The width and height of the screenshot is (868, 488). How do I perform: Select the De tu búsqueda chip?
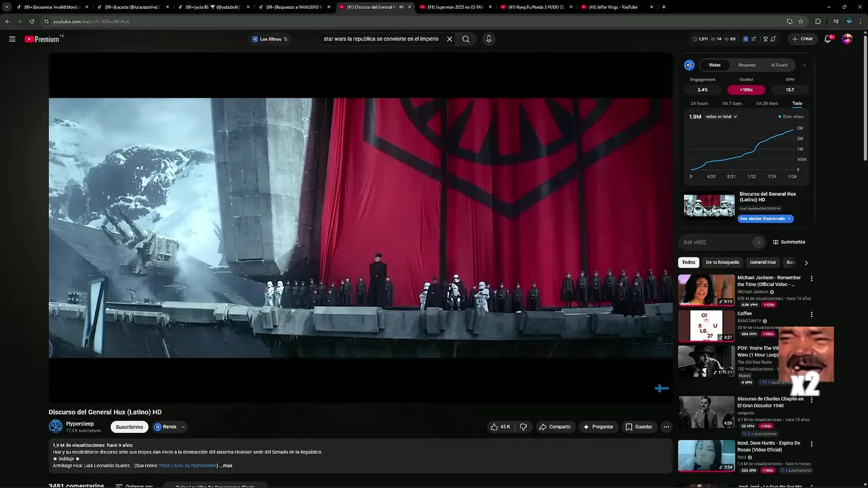(722, 262)
